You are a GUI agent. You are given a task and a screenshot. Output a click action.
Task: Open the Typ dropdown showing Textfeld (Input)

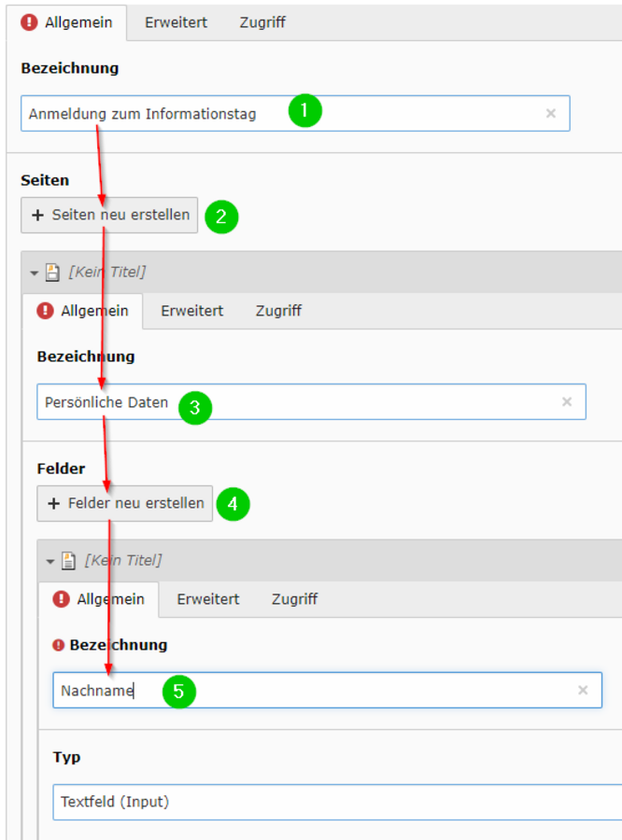click(337, 802)
